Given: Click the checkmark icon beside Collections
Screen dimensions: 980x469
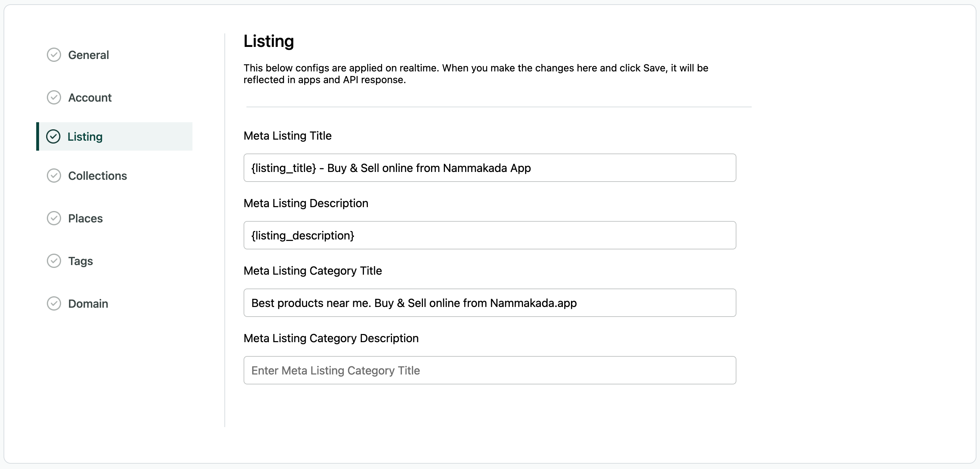Looking at the screenshot, I should pos(54,176).
